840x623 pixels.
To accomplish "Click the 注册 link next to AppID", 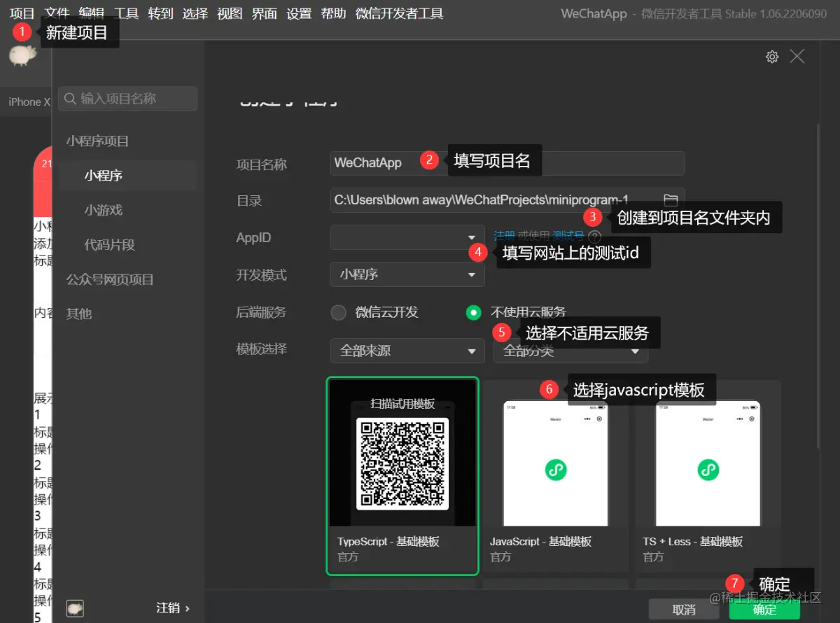I will 504,236.
